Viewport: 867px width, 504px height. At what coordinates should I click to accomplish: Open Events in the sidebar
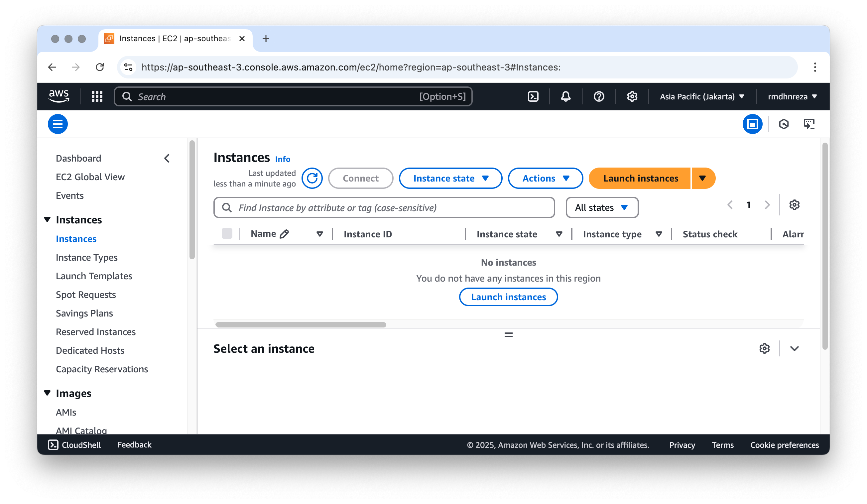70,195
